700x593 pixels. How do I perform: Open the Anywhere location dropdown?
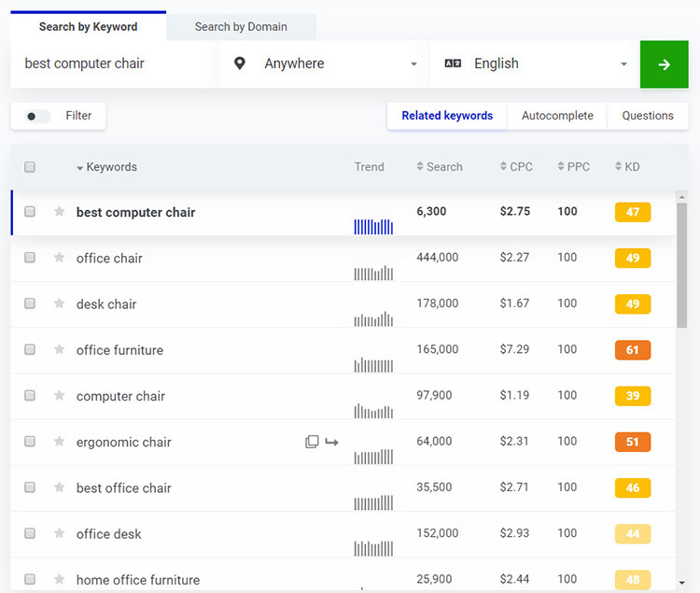click(324, 64)
